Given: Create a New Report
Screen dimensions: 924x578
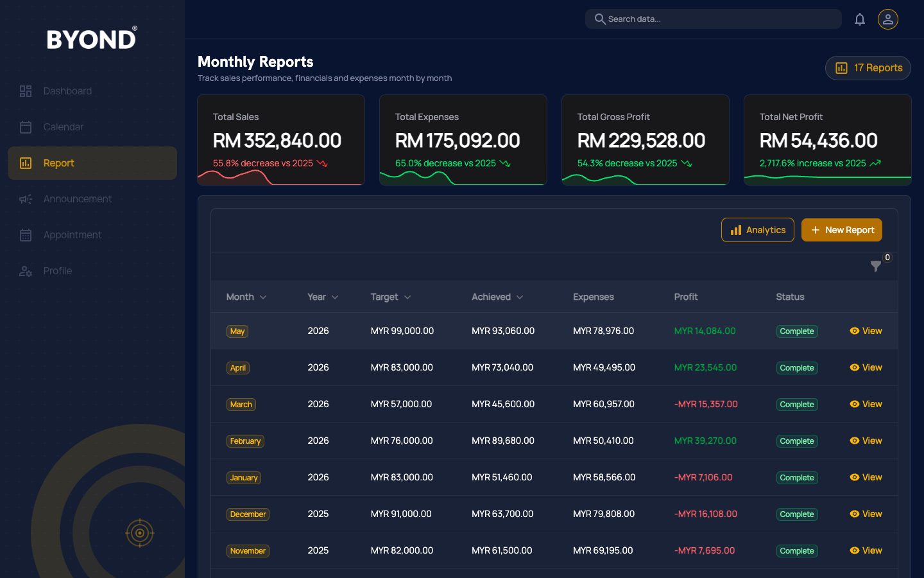Looking at the screenshot, I should (842, 230).
